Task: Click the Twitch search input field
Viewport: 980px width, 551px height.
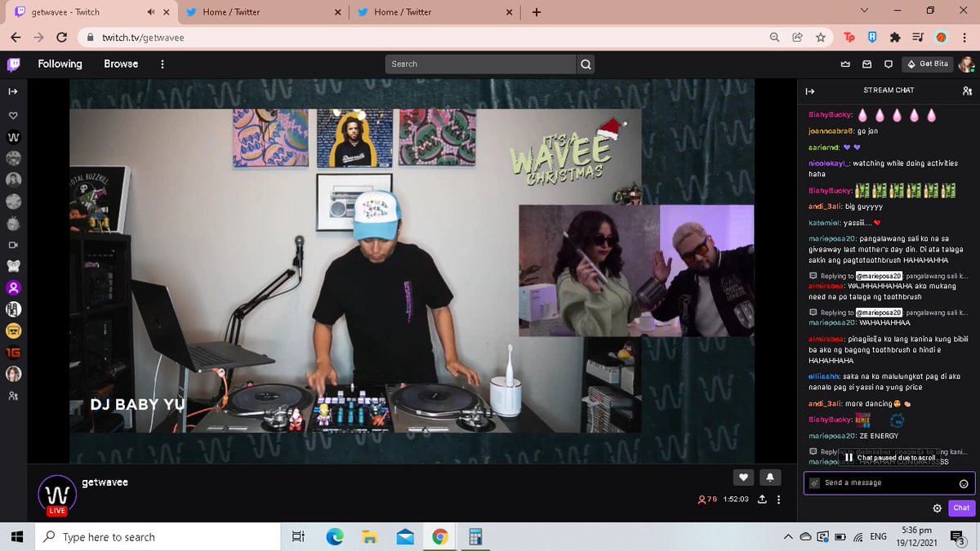Action: [481, 64]
